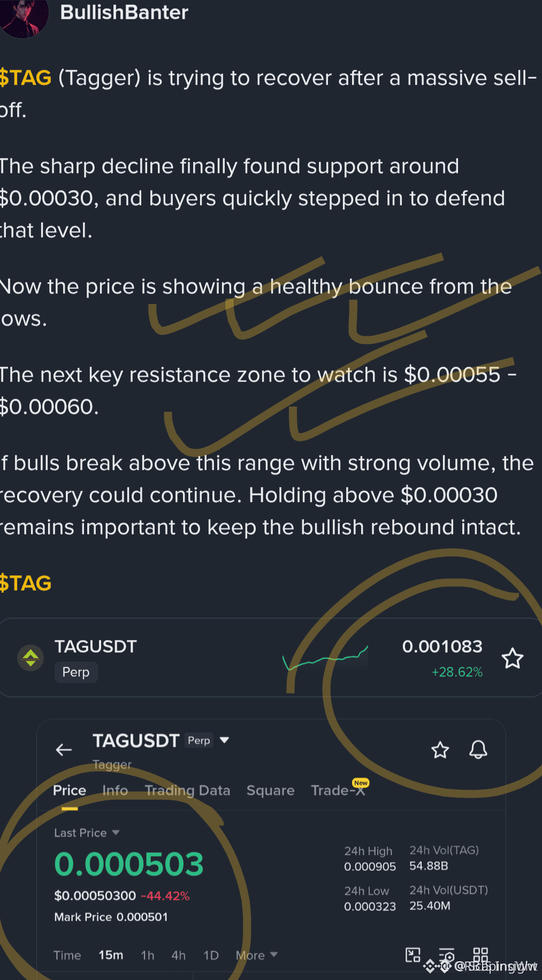The width and height of the screenshot is (542, 980).
Task: Select the 15m timeframe
Action: [x=111, y=955]
